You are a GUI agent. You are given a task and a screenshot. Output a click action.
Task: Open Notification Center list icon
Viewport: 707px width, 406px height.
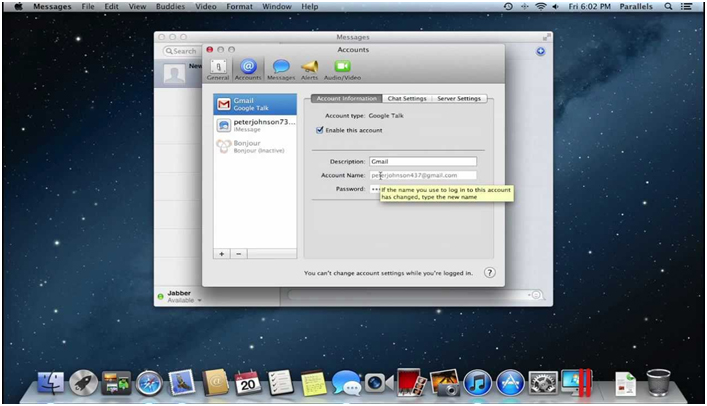686,6
